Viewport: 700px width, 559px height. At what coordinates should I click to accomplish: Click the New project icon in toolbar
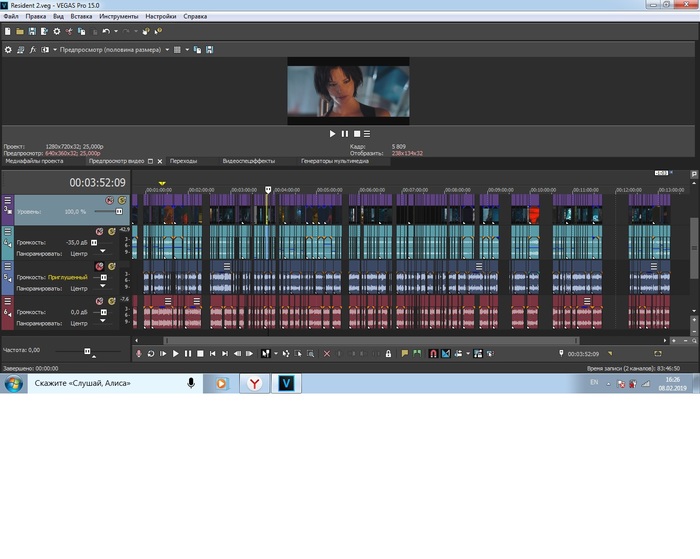pyautogui.click(x=7, y=31)
